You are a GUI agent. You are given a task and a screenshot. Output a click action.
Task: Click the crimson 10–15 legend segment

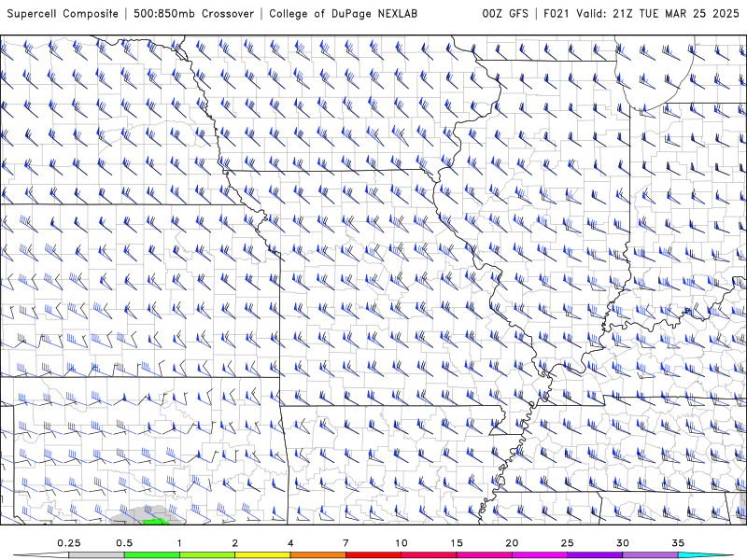pos(429,555)
